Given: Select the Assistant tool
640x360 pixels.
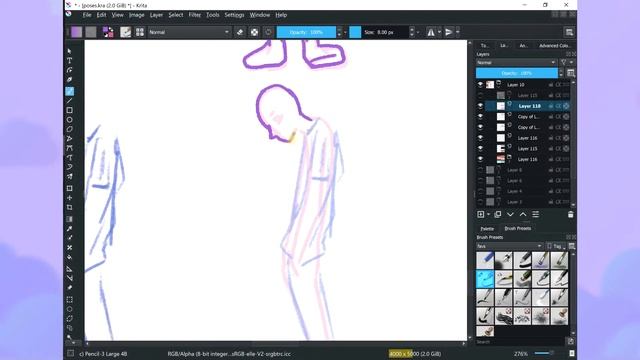Looking at the screenshot, I should pos(69,269).
